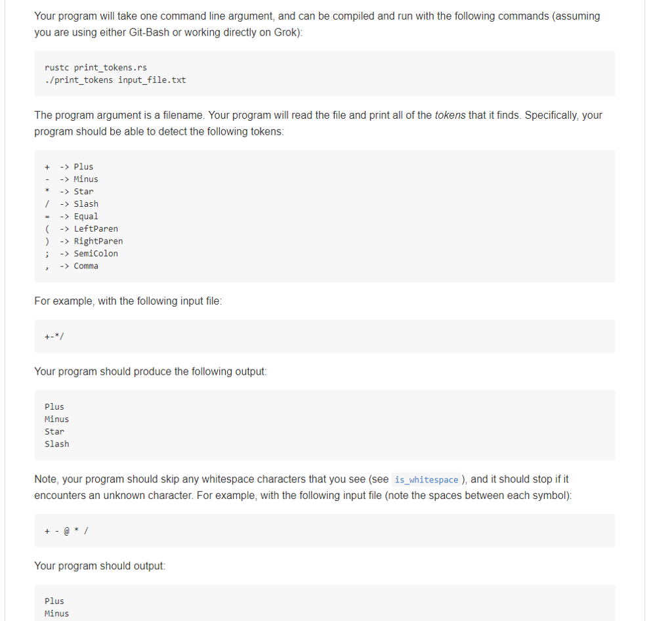The height and width of the screenshot is (621, 672).
Task: Click the Star token mapping line
Action: click(x=69, y=192)
